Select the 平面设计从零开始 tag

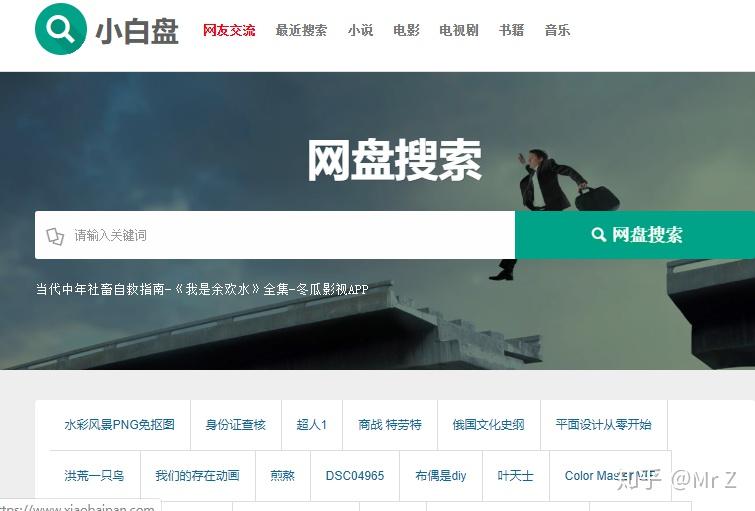(603, 425)
